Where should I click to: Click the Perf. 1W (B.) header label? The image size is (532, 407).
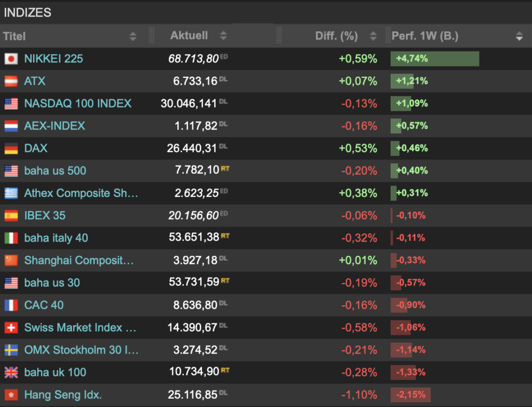pyautogui.click(x=425, y=36)
